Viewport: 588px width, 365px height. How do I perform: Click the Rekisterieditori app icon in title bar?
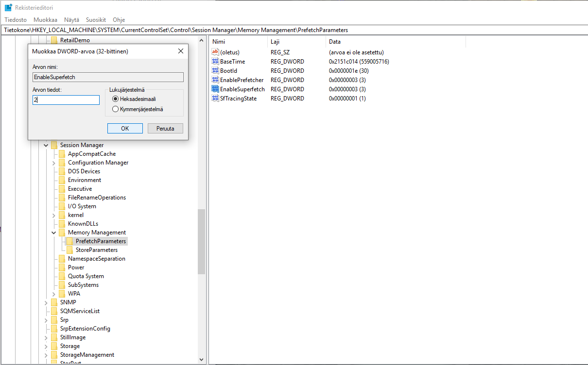pyautogui.click(x=8, y=8)
